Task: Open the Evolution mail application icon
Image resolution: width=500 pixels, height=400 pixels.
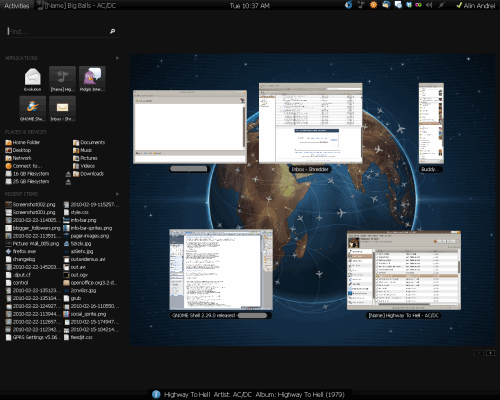Action: tap(33, 79)
